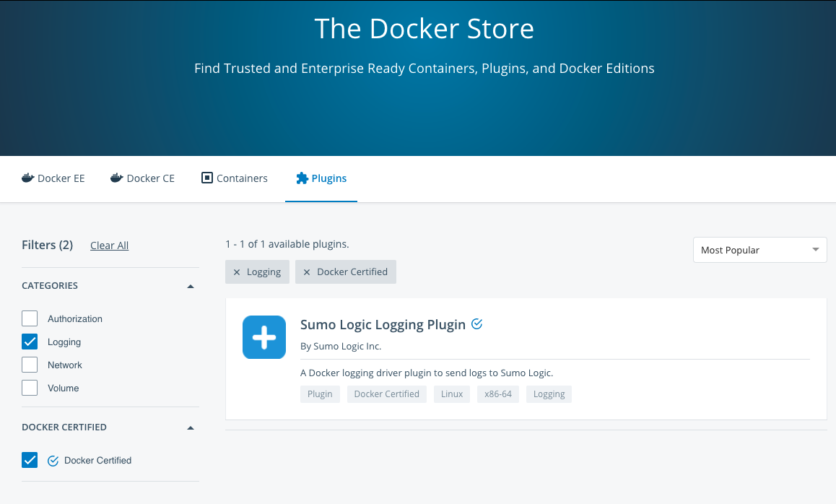
Task: Open the Sumo Logic Logging Plugin title link
Action: pyautogui.click(x=382, y=324)
